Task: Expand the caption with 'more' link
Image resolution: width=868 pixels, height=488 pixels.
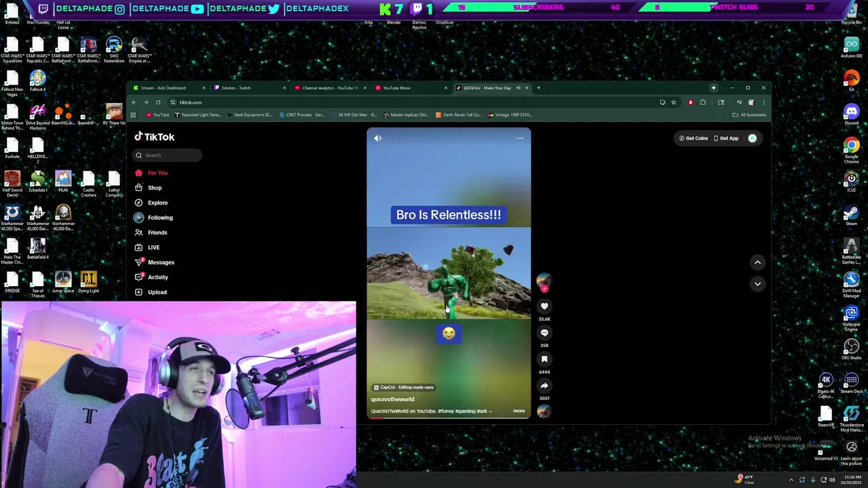Action: (519, 411)
